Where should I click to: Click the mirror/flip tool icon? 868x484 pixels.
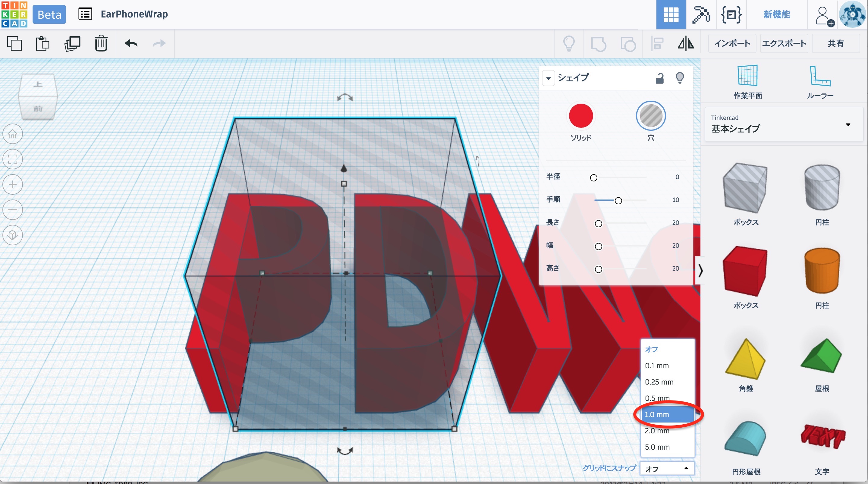tap(686, 43)
